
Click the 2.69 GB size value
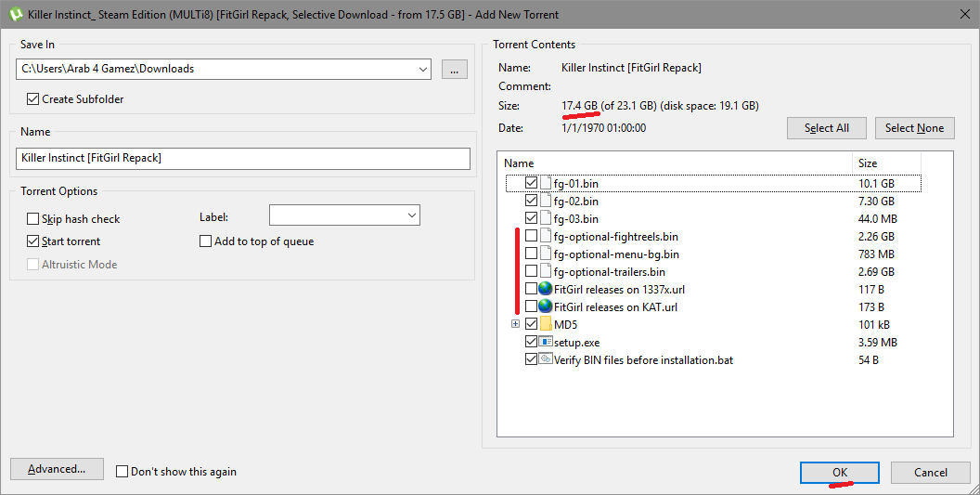pos(876,271)
